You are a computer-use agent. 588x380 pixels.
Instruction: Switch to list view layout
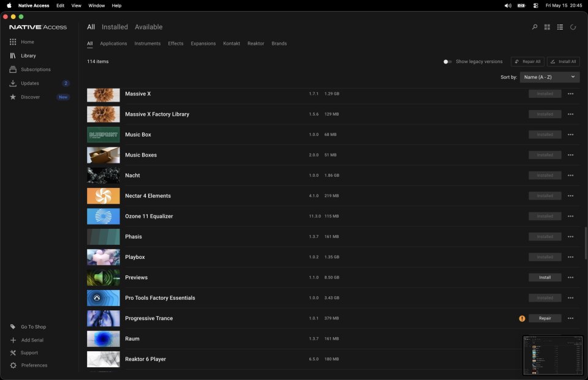coord(560,27)
